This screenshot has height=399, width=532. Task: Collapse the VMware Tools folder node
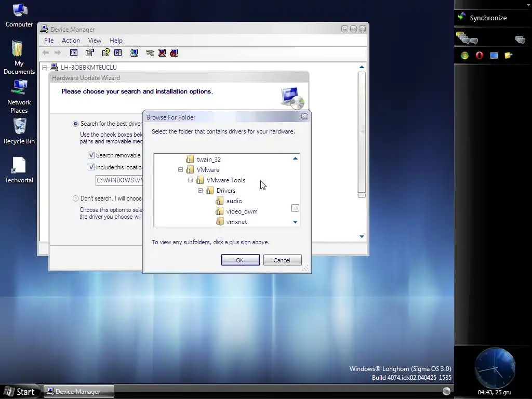190,180
